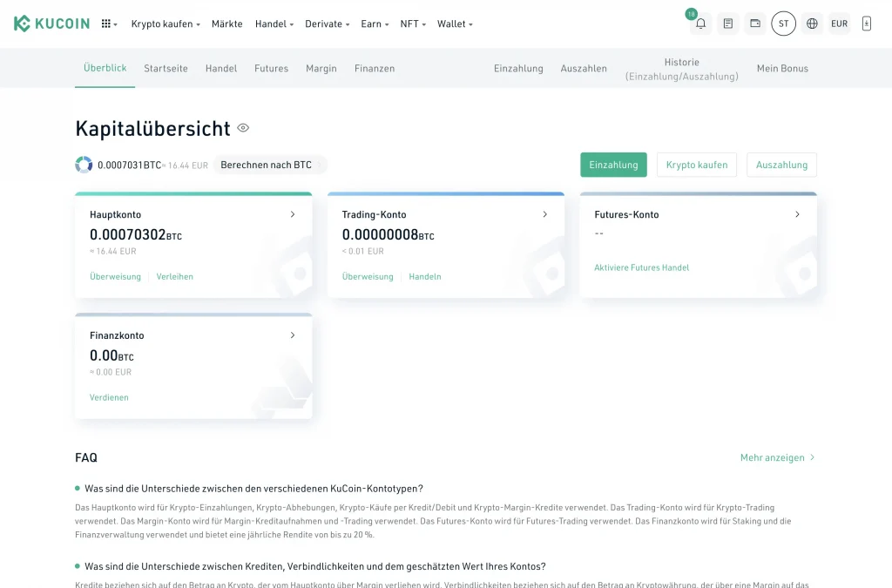Click the globe language icon

point(812,24)
